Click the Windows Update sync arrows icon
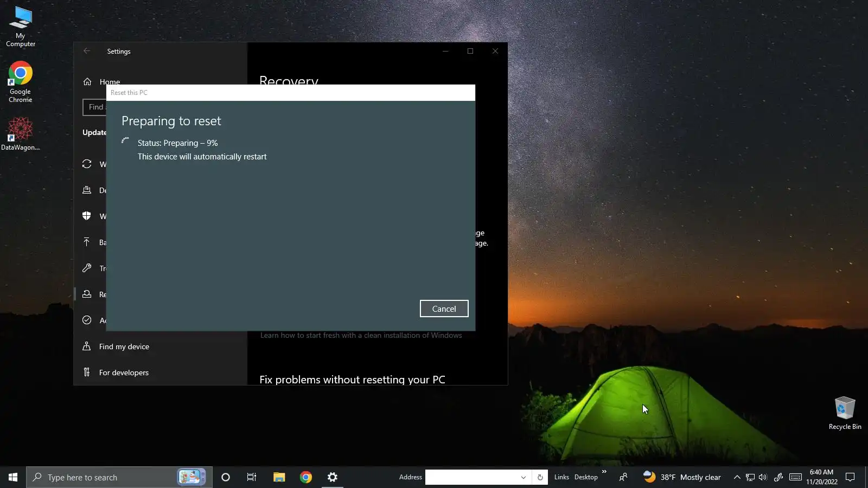This screenshot has width=868, height=488. (87, 164)
